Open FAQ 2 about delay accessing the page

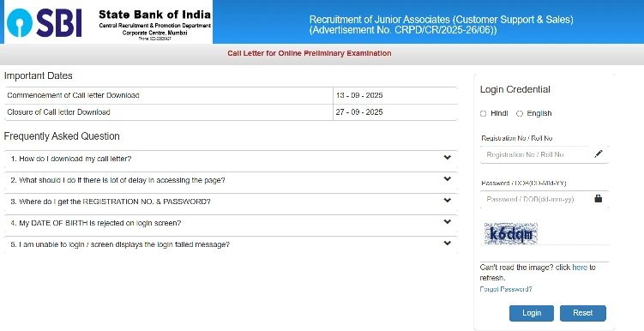pos(231,180)
